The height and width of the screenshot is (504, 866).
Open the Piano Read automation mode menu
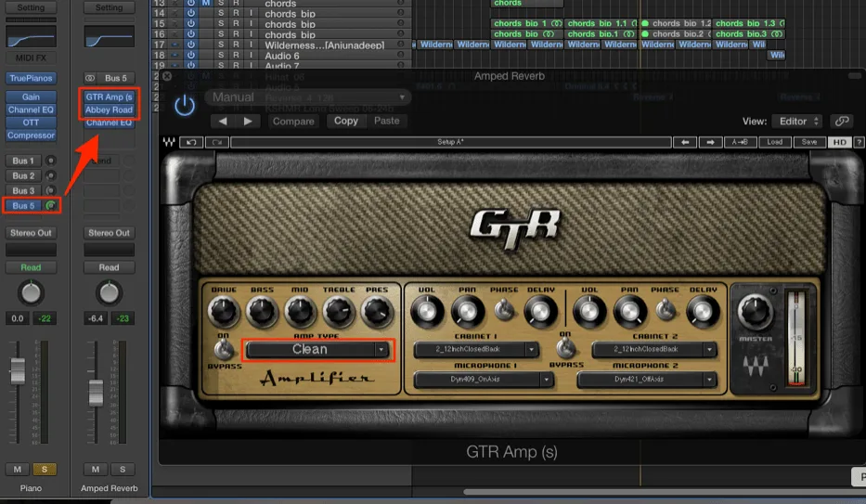click(31, 267)
